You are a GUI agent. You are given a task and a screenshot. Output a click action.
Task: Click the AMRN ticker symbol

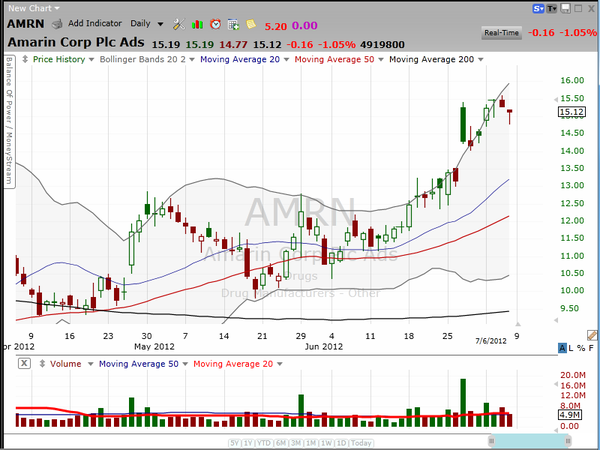pyautogui.click(x=26, y=24)
